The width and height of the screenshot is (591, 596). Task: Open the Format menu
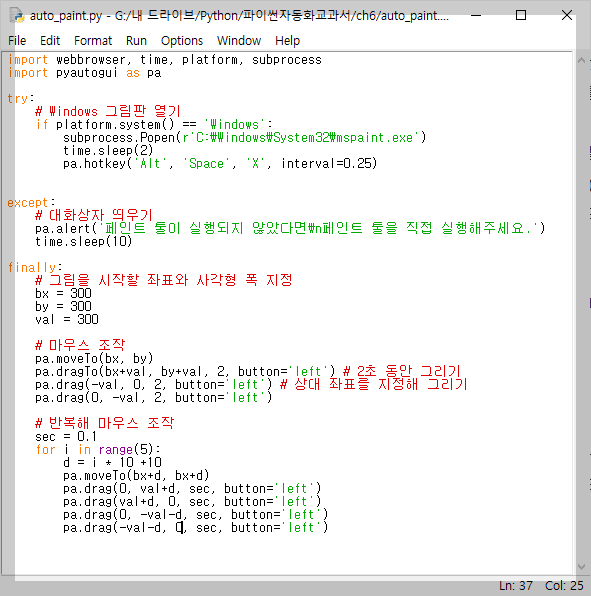pyautogui.click(x=93, y=41)
